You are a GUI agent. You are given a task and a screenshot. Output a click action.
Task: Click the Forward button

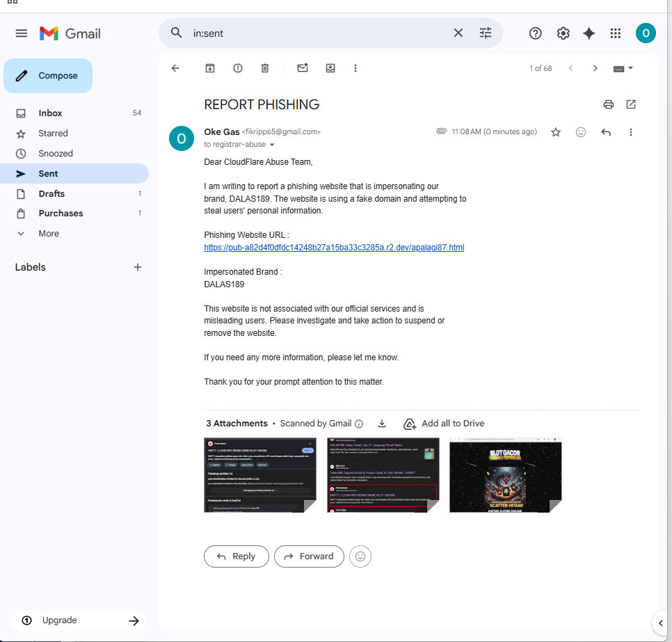[309, 556]
